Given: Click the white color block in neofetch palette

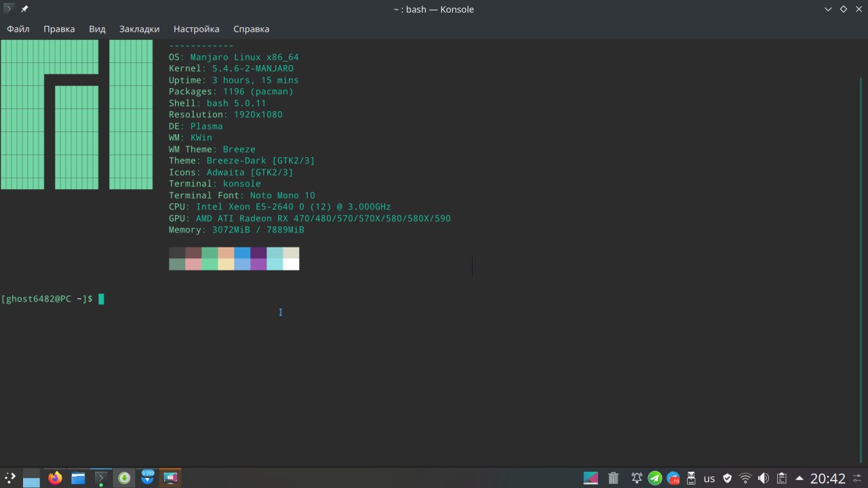Looking at the screenshot, I should pos(291,264).
